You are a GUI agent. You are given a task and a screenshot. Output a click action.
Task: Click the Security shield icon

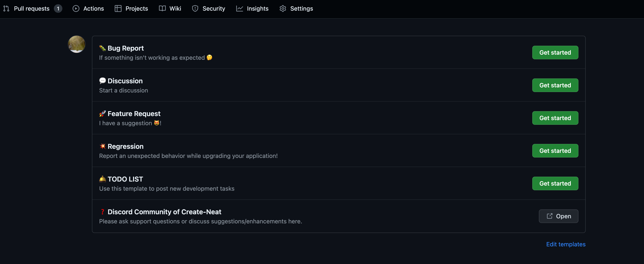(195, 9)
